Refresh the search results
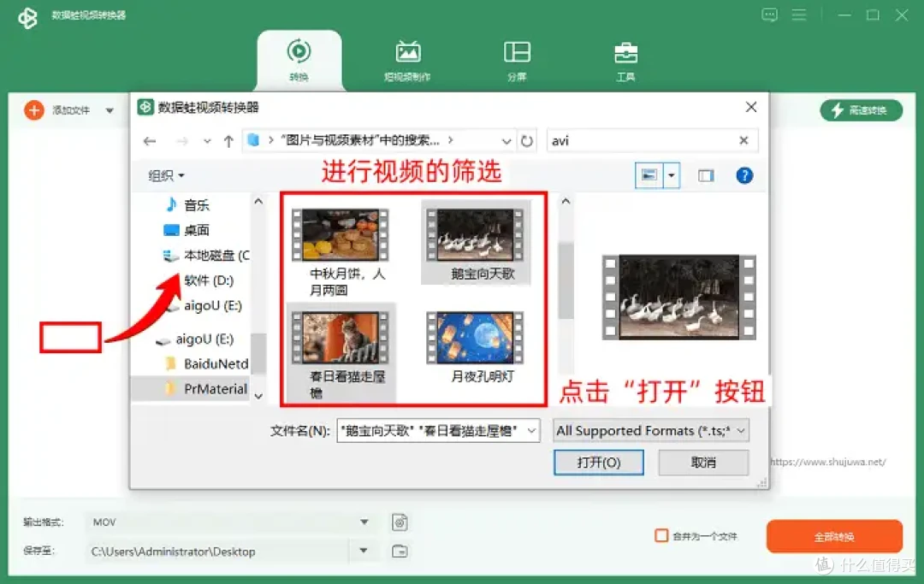This screenshot has width=924, height=584. pyautogui.click(x=527, y=141)
